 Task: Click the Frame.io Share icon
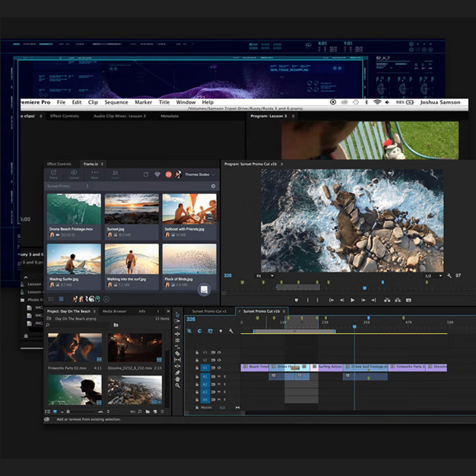(54, 173)
